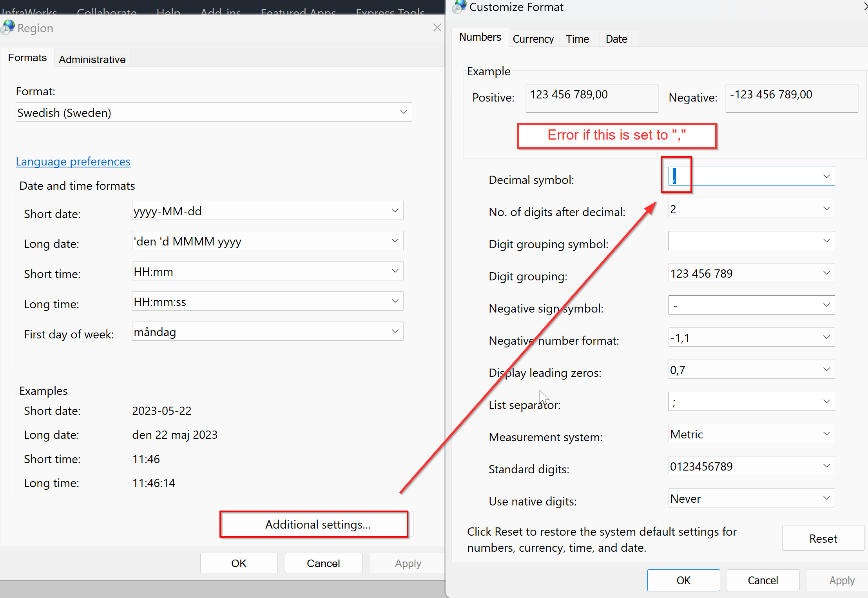Switch to the Administrative tab
868x598 pixels.
[92, 59]
